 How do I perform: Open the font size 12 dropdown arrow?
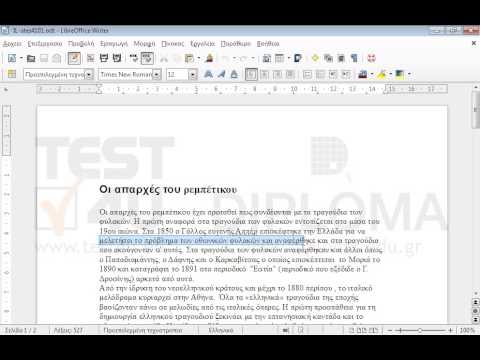(x=193, y=74)
